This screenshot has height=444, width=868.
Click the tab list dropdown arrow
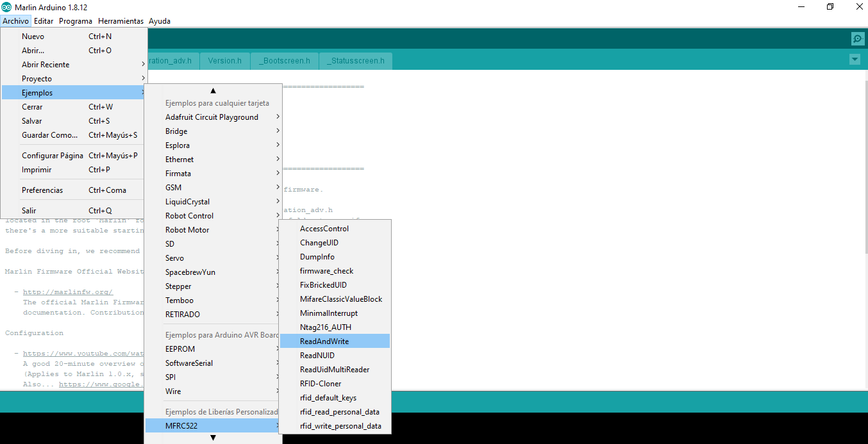coord(855,60)
